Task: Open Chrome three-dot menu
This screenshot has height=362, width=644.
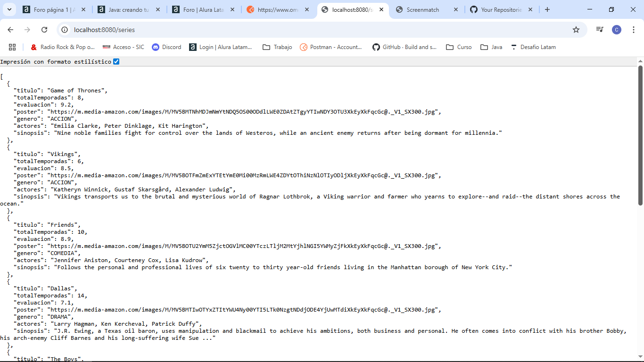Action: point(634,30)
